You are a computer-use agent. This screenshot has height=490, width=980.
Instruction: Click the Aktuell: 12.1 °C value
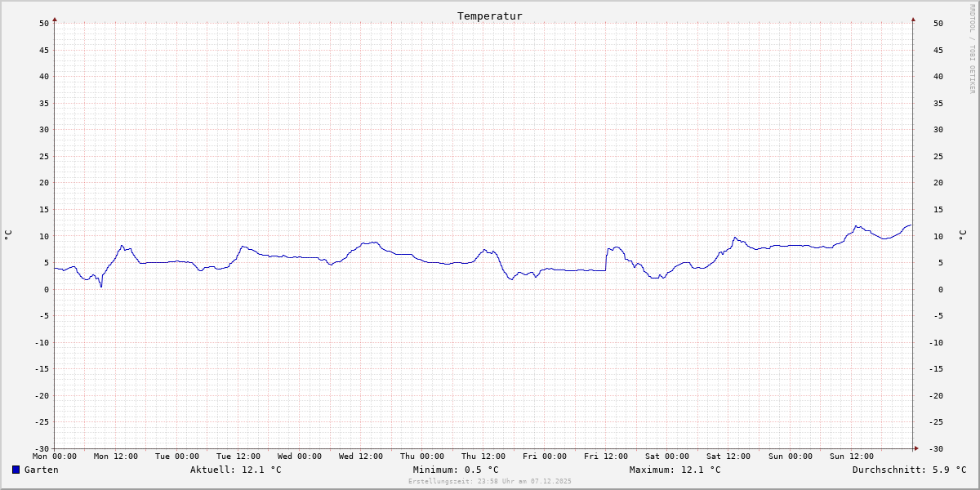click(x=236, y=470)
